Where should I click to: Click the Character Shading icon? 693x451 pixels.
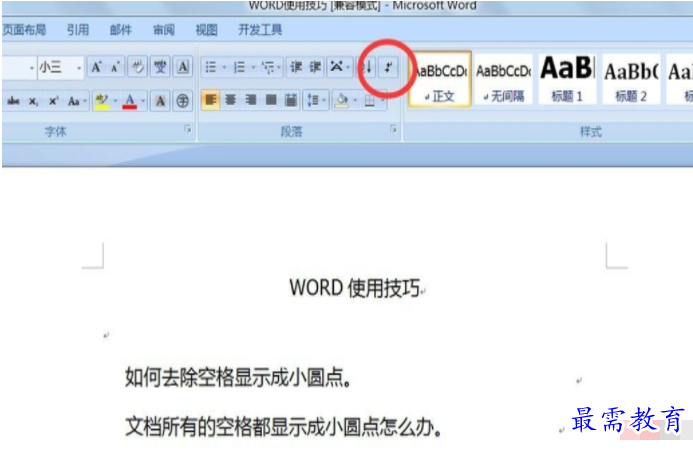pos(160,101)
